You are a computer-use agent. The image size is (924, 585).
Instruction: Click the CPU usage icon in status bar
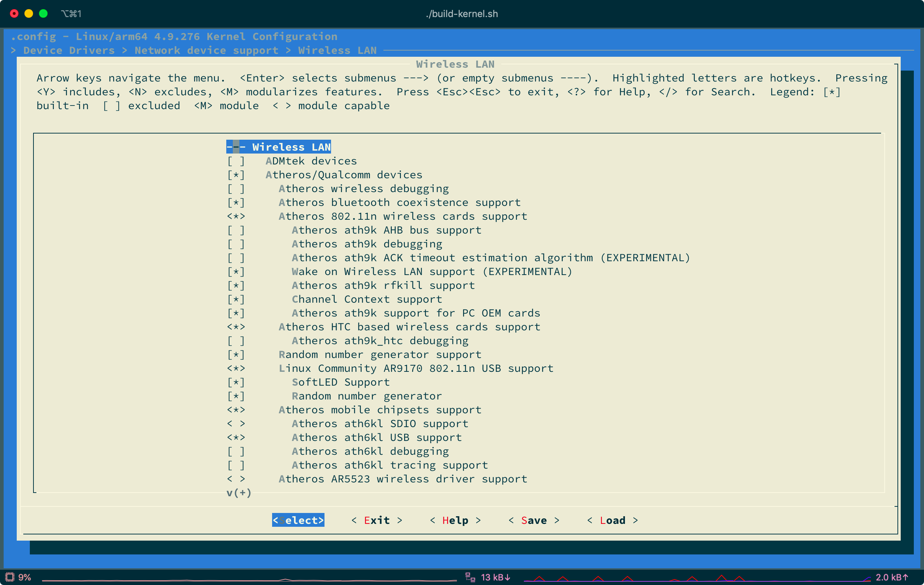tap(9, 577)
